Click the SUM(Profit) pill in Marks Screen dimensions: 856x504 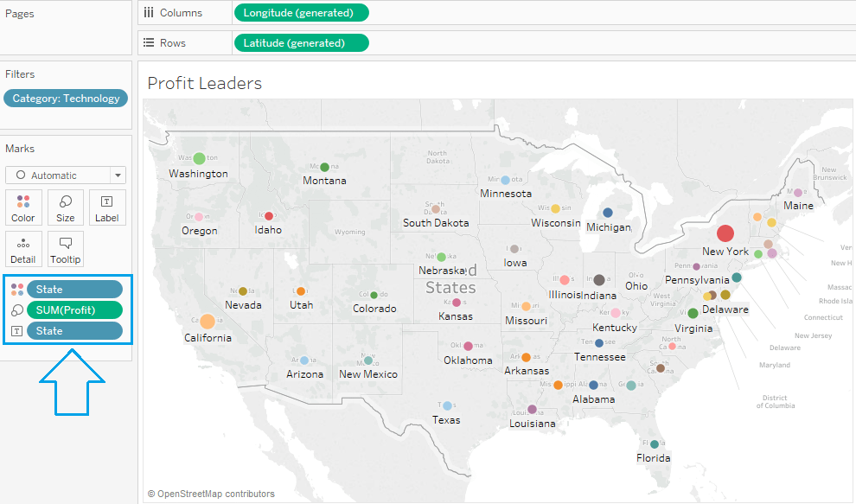pos(75,309)
